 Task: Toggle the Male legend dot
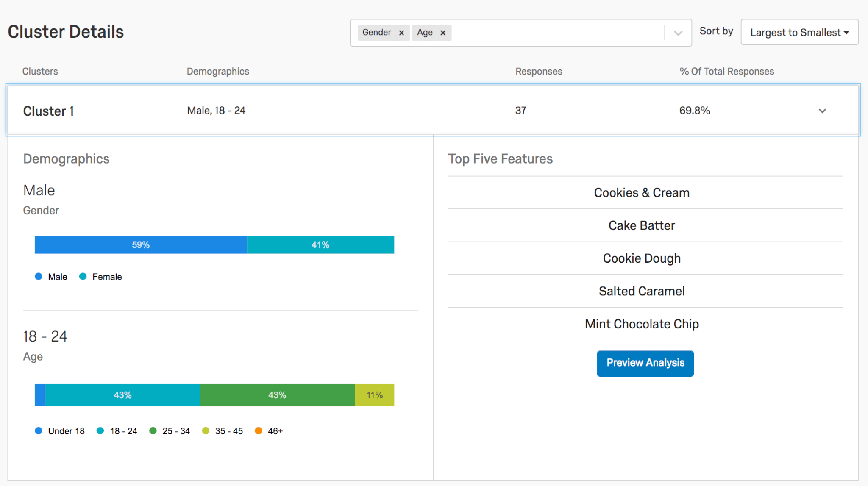39,276
